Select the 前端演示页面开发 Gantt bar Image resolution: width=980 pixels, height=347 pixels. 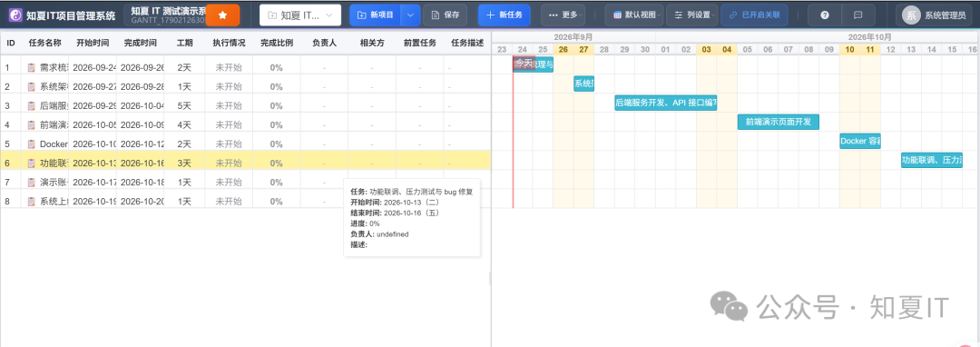click(x=779, y=122)
